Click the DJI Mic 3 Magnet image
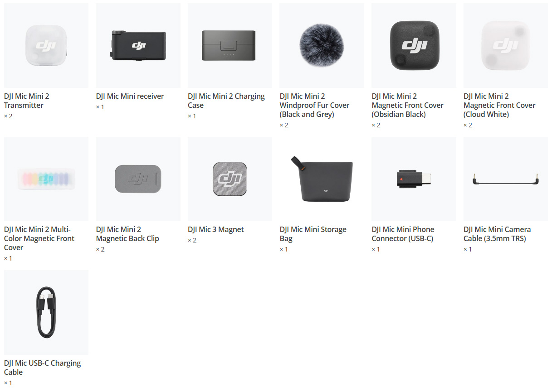The height and width of the screenshot is (392, 552). pos(230,179)
